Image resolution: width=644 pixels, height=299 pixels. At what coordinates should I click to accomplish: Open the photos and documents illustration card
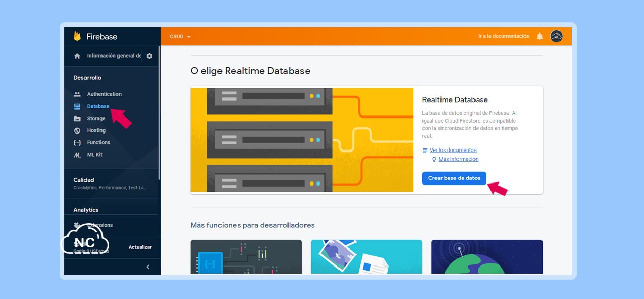(366, 257)
